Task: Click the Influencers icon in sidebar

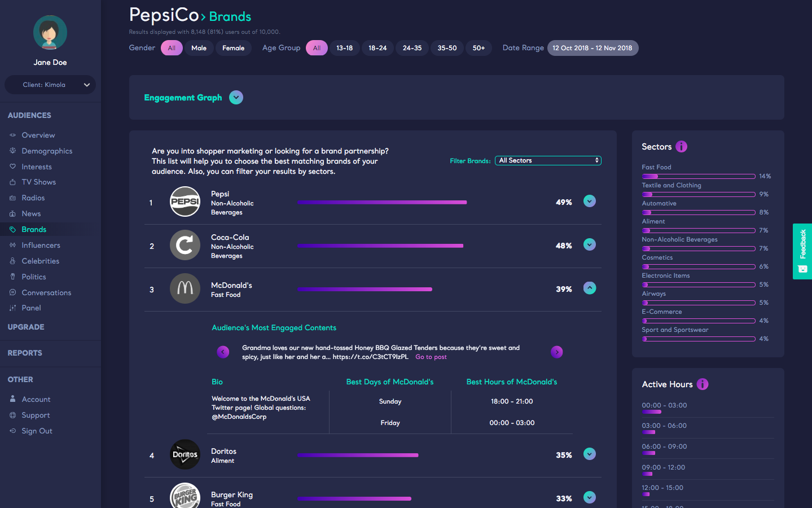Action: click(x=12, y=246)
